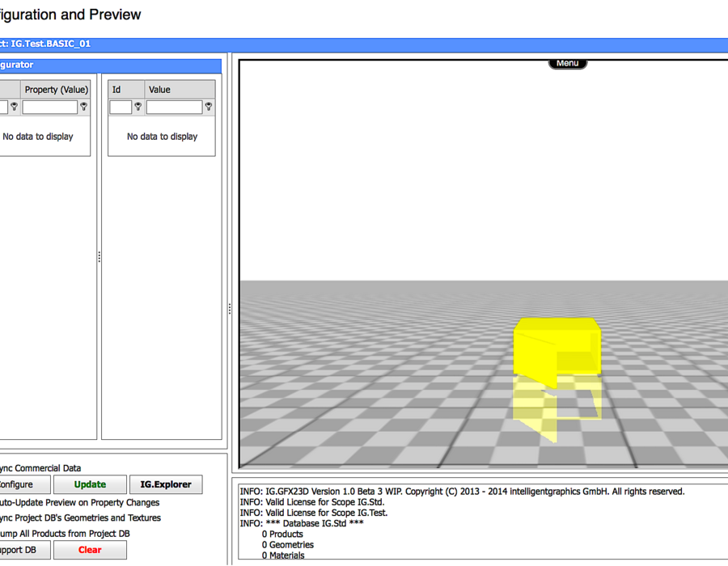The width and height of the screenshot is (728, 566).
Task: Click 'Auto-Update Preview on Property Changes' label
Action: [79, 502]
